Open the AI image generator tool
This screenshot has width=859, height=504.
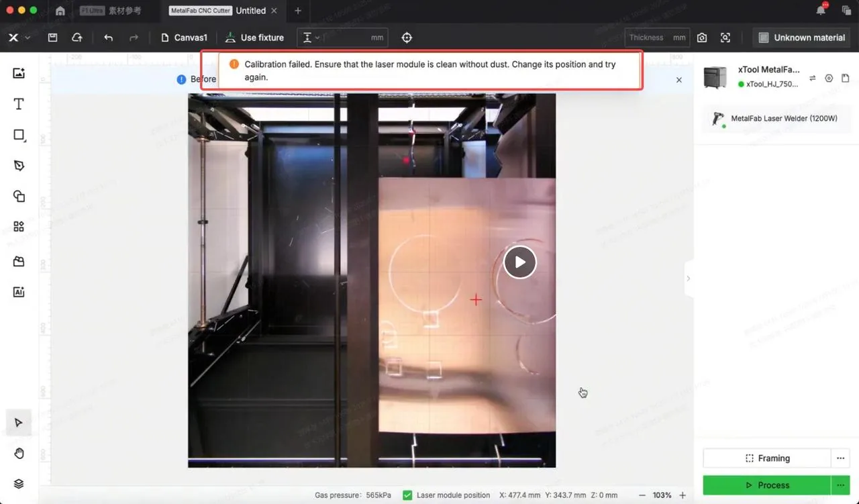pos(19,292)
